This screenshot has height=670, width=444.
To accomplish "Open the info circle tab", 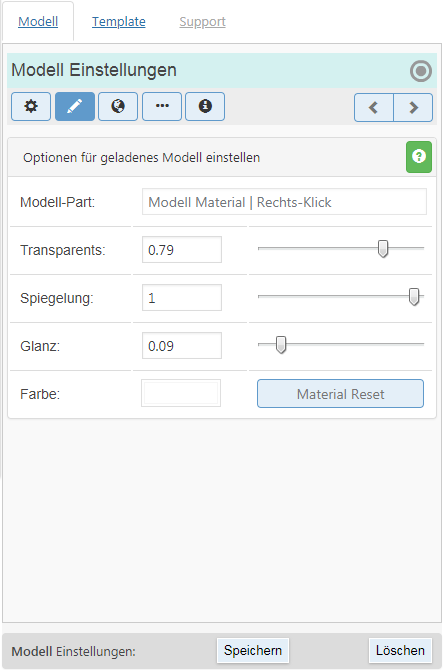I will 205,106.
